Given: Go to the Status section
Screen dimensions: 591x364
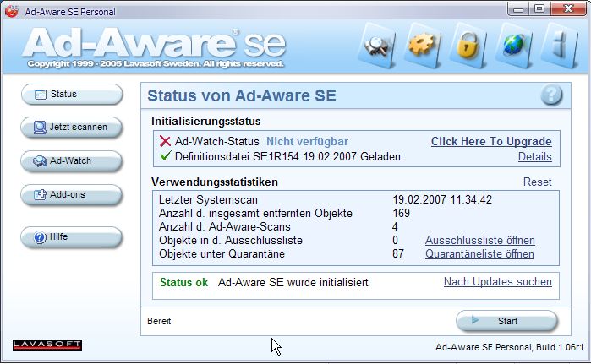Looking at the screenshot, I should tap(72, 94).
